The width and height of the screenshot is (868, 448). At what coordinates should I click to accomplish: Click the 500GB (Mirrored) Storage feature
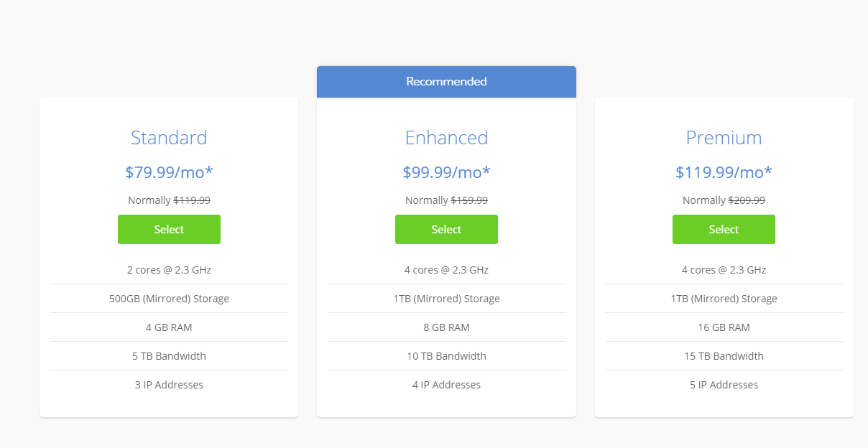[x=169, y=299]
